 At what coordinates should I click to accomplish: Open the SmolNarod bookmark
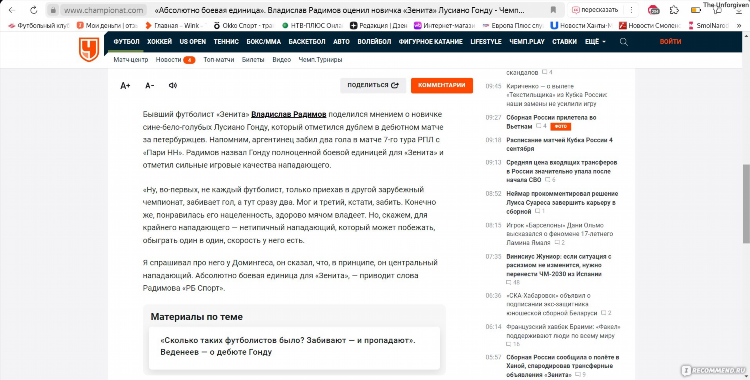point(708,25)
